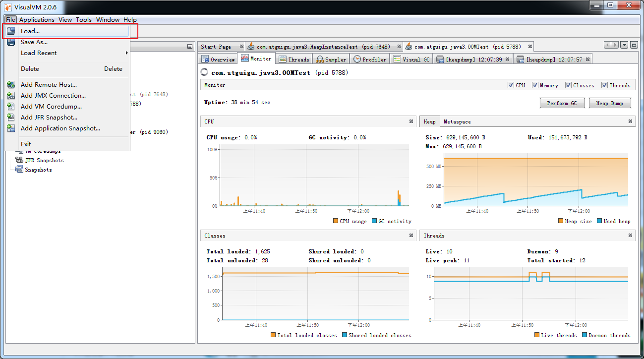Uncheck the Threads monitor checkbox

pyautogui.click(x=604, y=85)
